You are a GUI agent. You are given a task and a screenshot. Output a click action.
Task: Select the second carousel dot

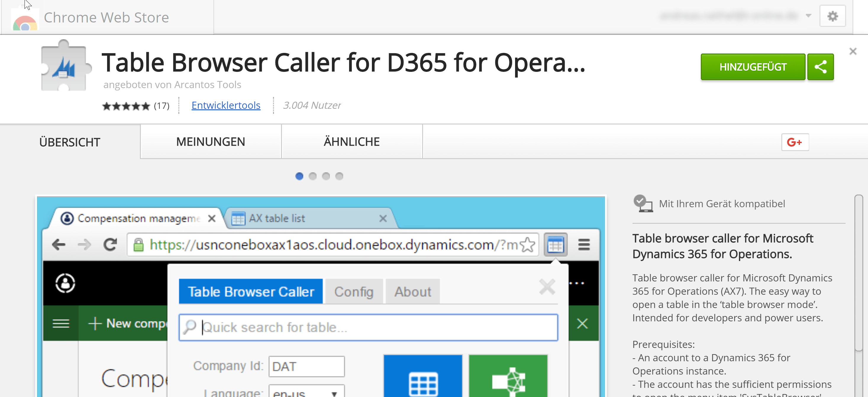313,176
